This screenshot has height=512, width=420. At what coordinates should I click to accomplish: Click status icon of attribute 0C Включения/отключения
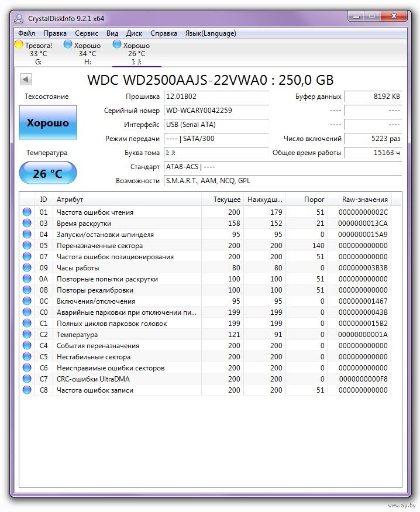[27, 301]
